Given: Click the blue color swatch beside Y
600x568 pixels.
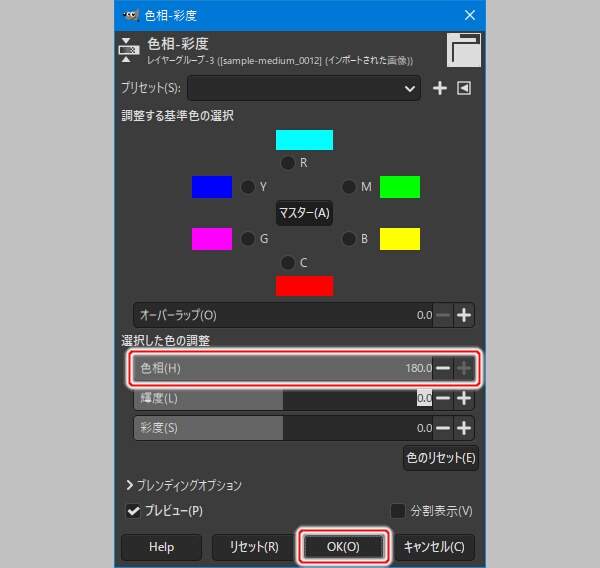Looking at the screenshot, I should tap(212, 187).
